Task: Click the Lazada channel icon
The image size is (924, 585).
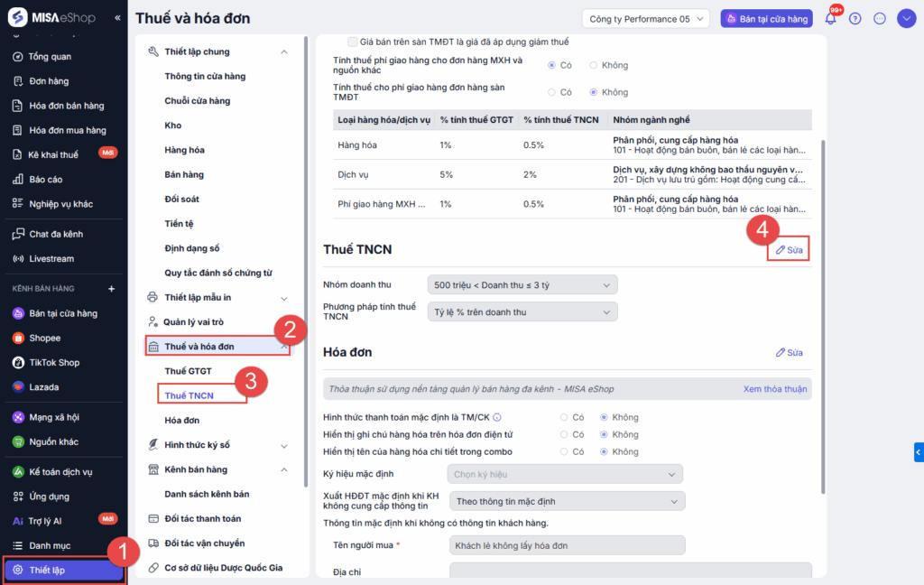Action: (18, 386)
